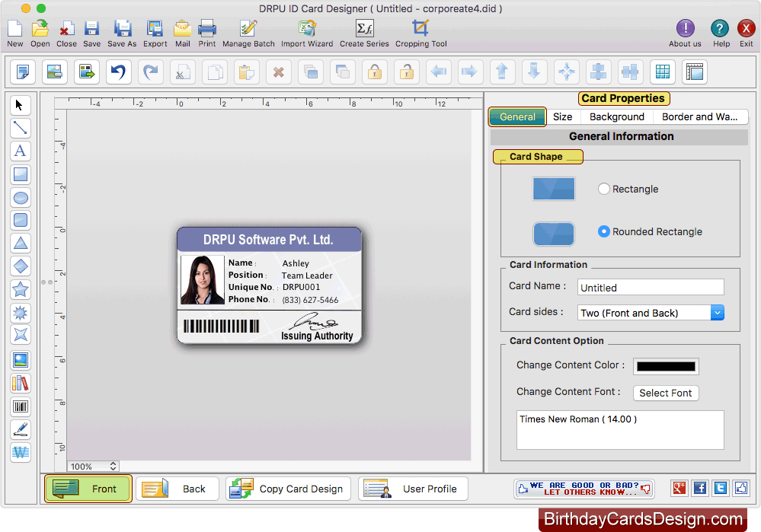Click the rectangle shape preview thumbnail
Viewport: 761px width, 532px height.
(x=554, y=189)
